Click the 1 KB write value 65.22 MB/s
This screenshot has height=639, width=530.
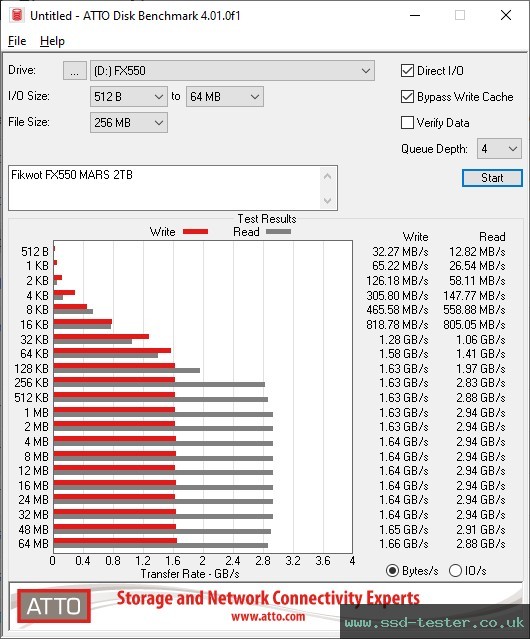tap(400, 266)
